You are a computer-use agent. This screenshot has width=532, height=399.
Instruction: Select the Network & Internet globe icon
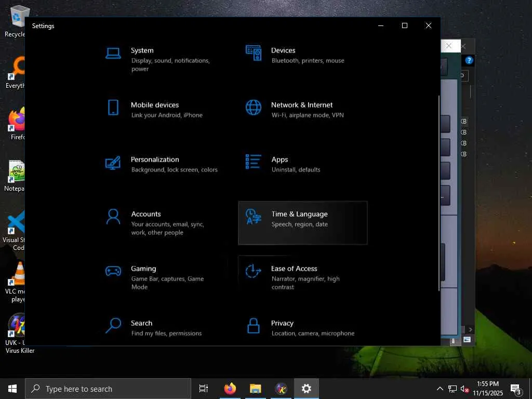(254, 108)
